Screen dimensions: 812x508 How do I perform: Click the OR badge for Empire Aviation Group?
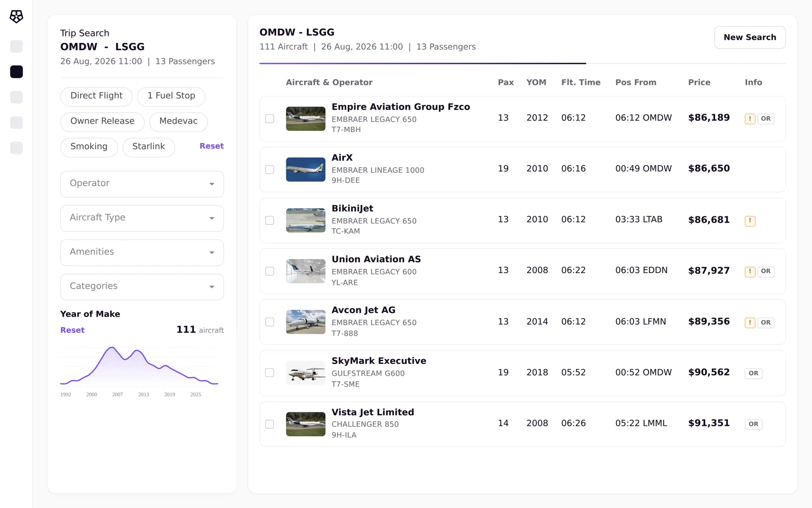[765, 119]
